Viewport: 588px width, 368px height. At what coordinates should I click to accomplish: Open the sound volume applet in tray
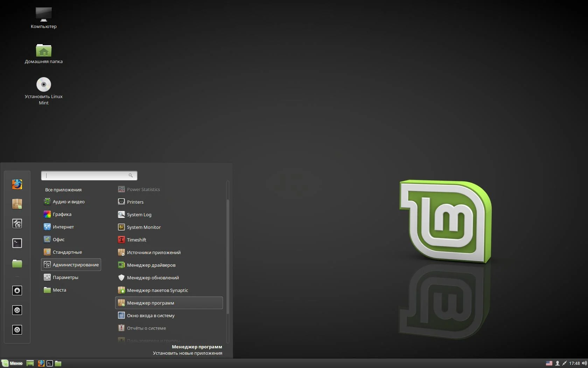[584, 363]
